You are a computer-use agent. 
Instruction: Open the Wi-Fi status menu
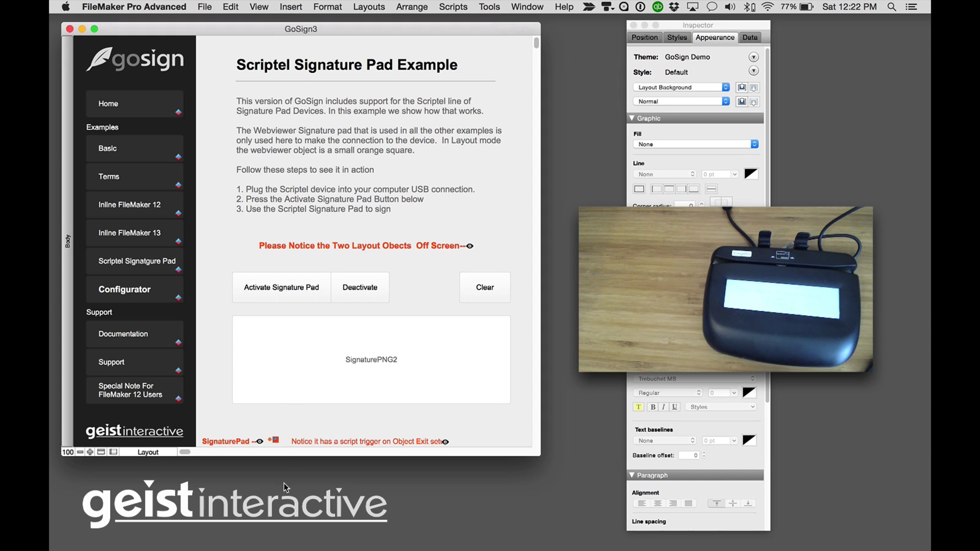coord(768,7)
